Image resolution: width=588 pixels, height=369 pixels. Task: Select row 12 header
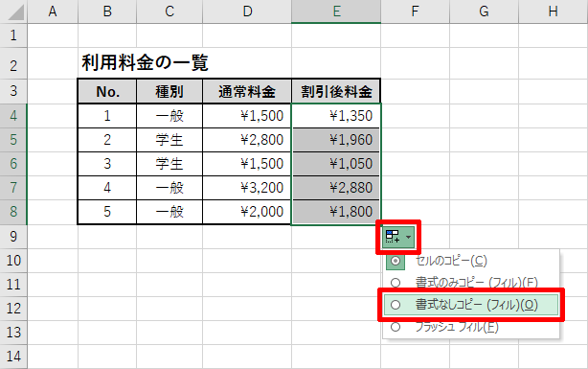[13, 309]
